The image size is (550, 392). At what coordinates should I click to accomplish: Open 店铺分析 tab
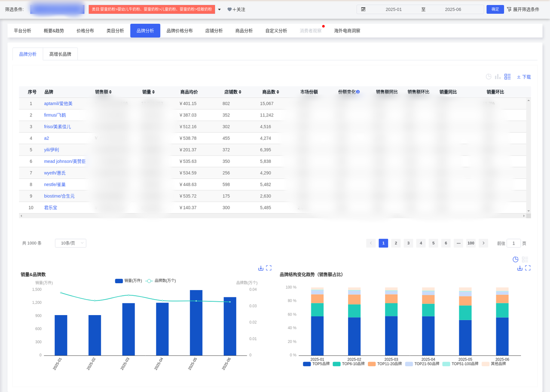click(214, 31)
